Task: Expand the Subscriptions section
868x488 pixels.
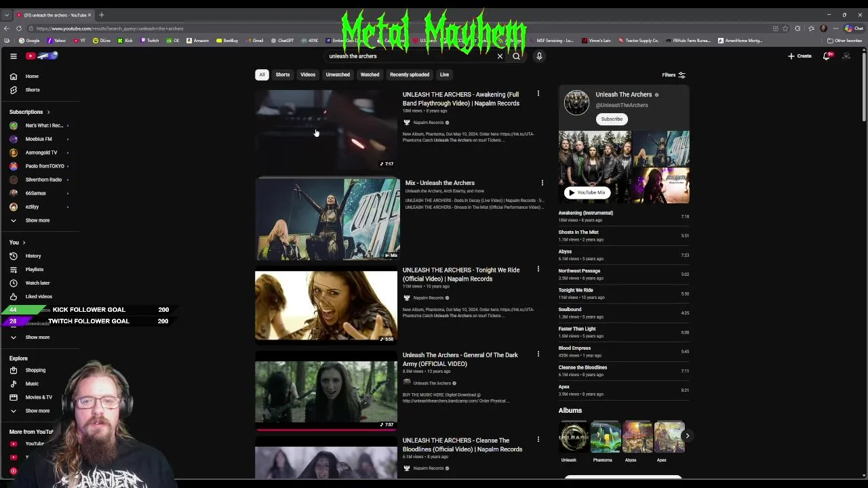Action: [30, 112]
